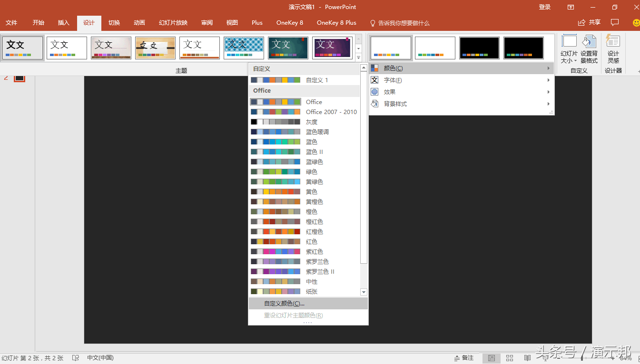Click the 字体 fonts icon in variants menu
The width and height of the screenshot is (640, 364).
tap(374, 80)
